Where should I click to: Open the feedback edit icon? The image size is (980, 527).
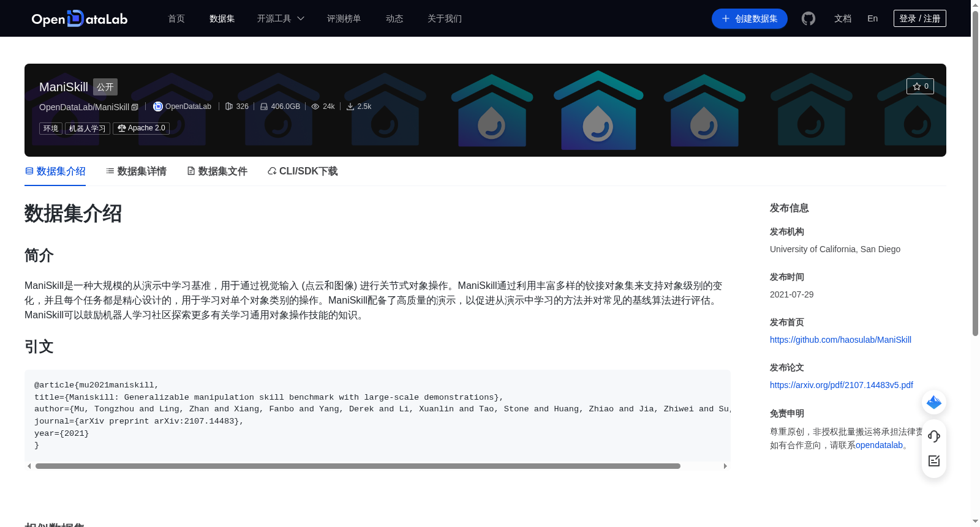click(x=934, y=461)
